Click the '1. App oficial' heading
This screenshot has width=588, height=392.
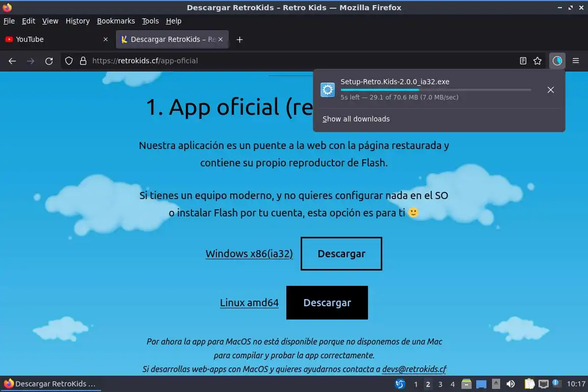[230, 107]
